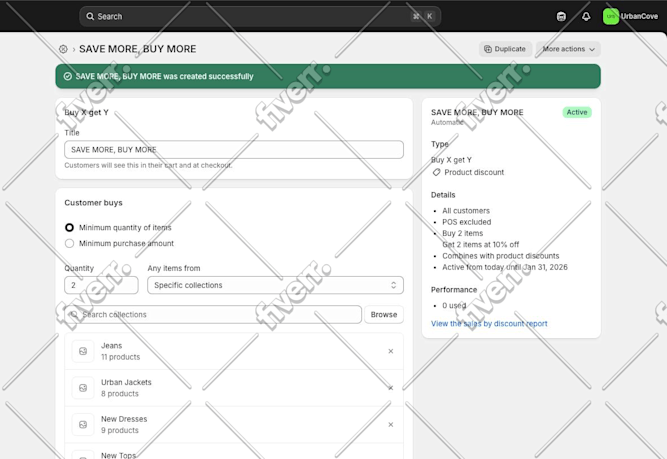Select Minimum quantity of items option

pyautogui.click(x=69, y=228)
